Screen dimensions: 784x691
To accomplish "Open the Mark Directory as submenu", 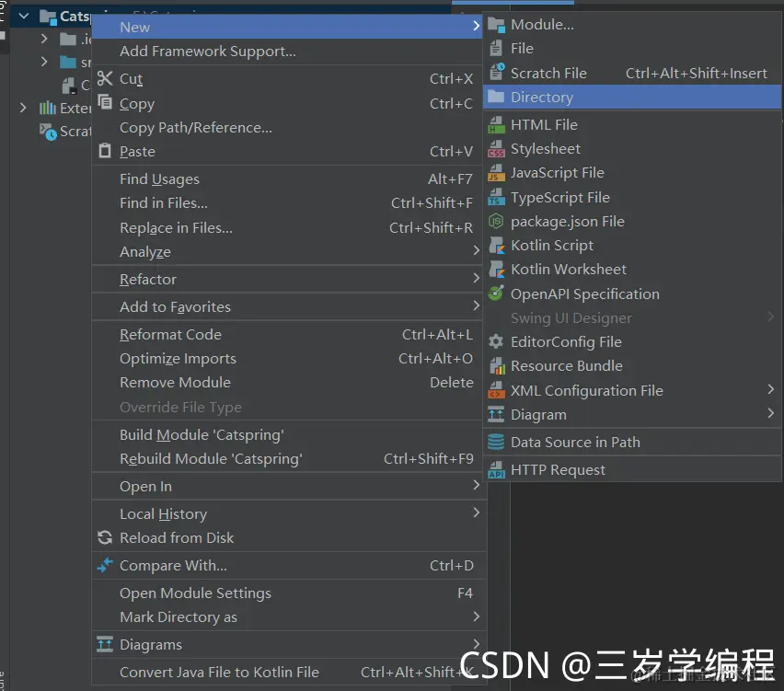I will pyautogui.click(x=287, y=617).
